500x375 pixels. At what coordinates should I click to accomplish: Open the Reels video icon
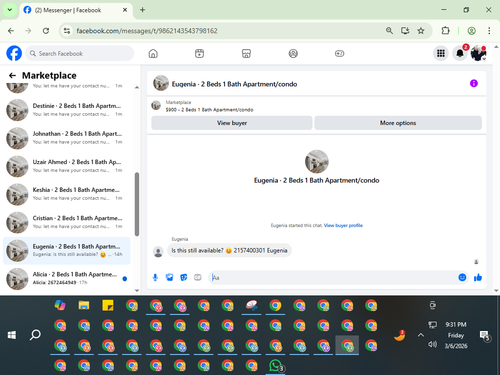tap(200, 53)
